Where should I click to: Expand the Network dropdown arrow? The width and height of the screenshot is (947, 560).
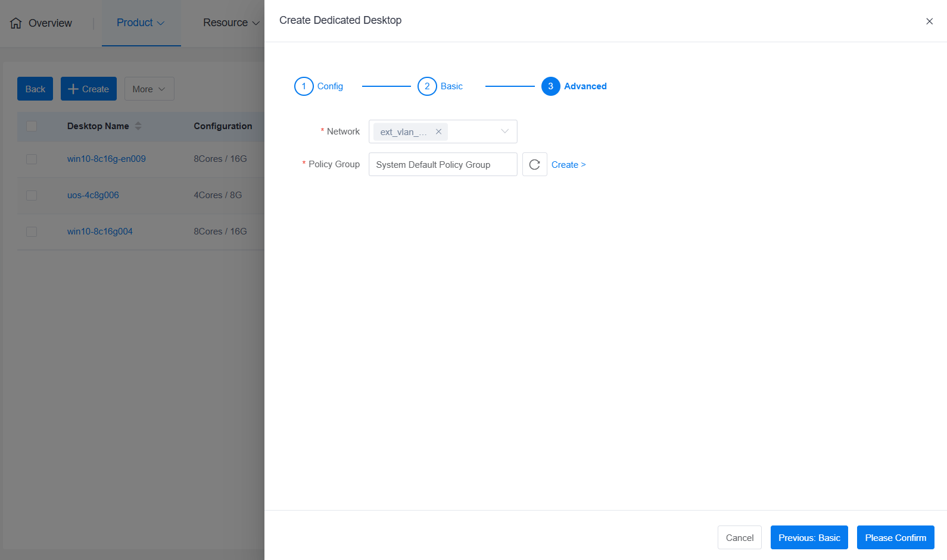[x=504, y=132]
